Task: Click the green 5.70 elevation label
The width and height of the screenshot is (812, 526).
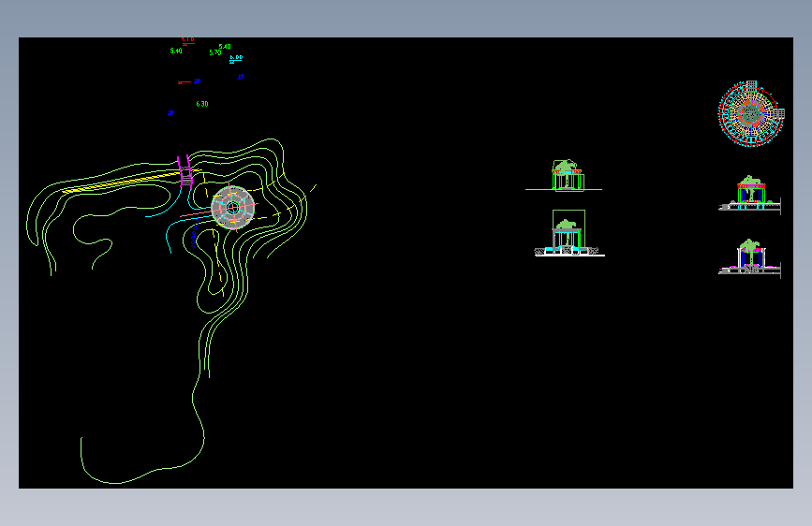Action: click(215, 52)
